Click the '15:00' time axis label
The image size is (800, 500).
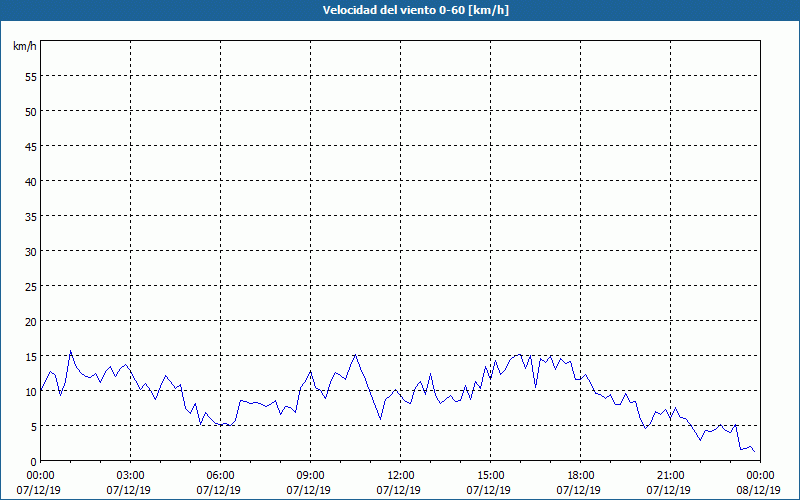point(490,476)
